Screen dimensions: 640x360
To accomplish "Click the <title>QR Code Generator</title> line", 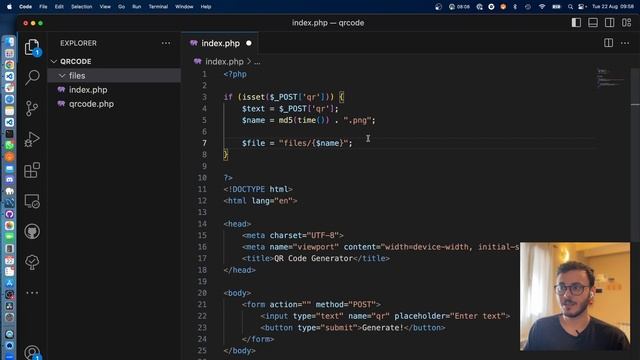I will click(x=316, y=258).
